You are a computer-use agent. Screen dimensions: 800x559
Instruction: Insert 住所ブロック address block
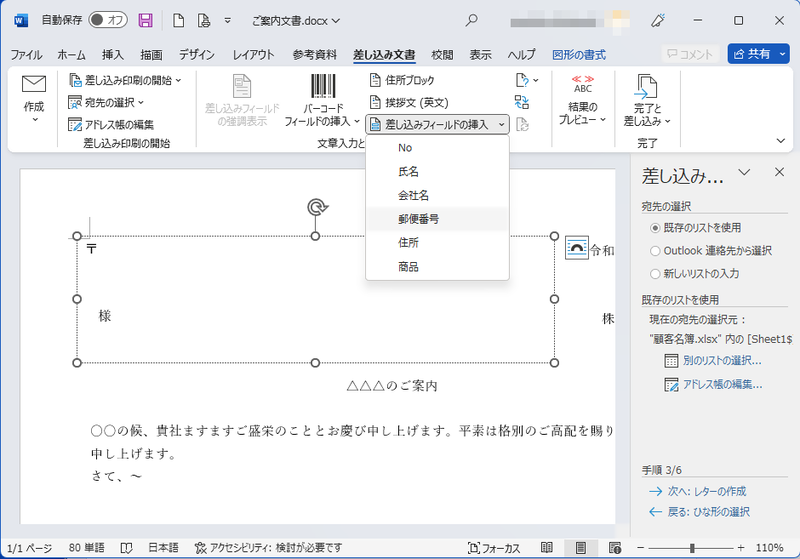[402, 80]
